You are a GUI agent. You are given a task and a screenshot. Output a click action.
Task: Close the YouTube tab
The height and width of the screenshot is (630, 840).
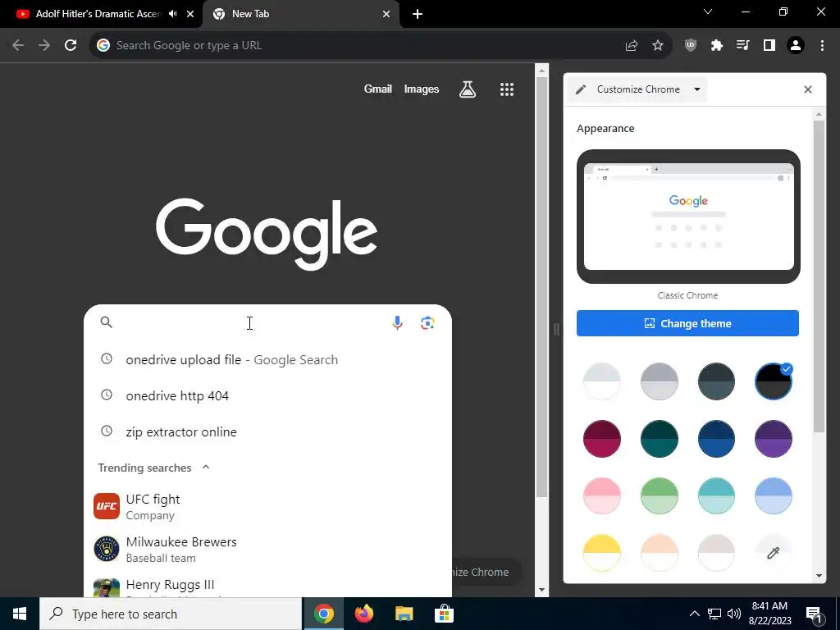tap(190, 14)
